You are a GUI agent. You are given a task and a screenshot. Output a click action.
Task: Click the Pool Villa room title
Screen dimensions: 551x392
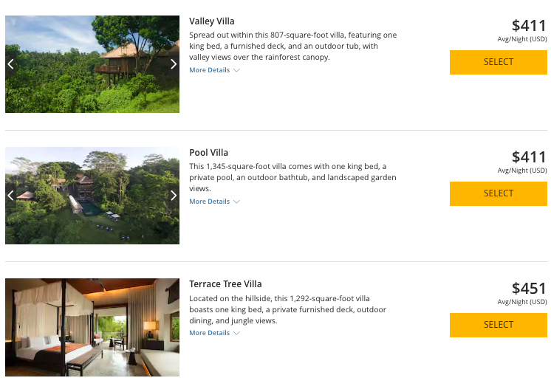coord(209,153)
